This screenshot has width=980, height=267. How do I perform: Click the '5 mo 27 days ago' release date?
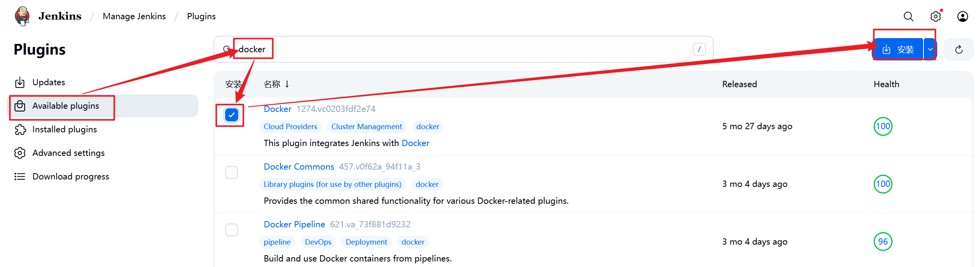point(757,126)
